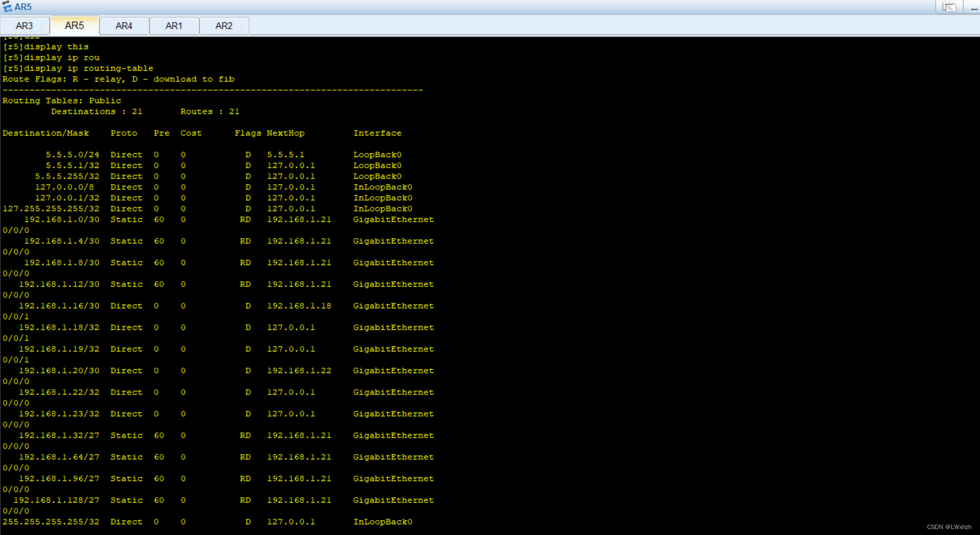Click the Proto column header
980x535 pixels.
click(124, 133)
